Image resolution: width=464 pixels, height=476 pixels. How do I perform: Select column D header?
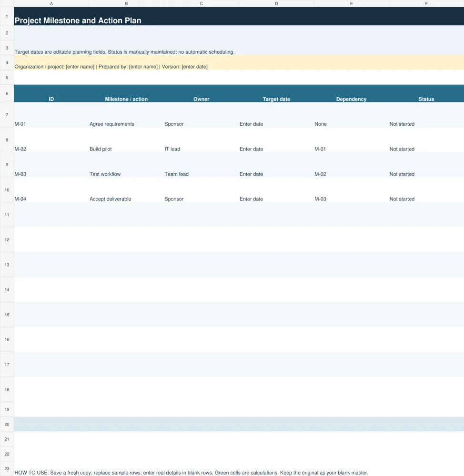276,4
